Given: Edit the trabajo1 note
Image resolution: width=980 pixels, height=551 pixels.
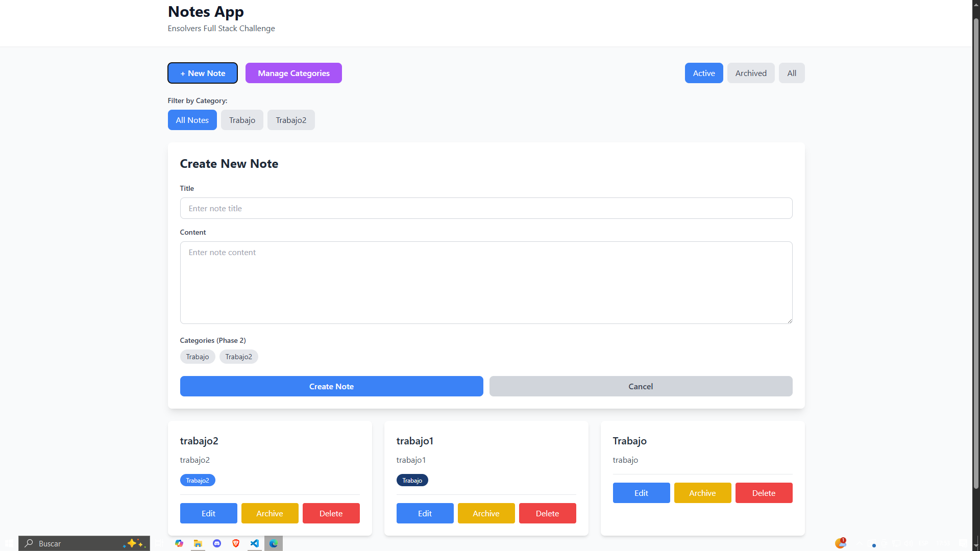Looking at the screenshot, I should click(425, 513).
